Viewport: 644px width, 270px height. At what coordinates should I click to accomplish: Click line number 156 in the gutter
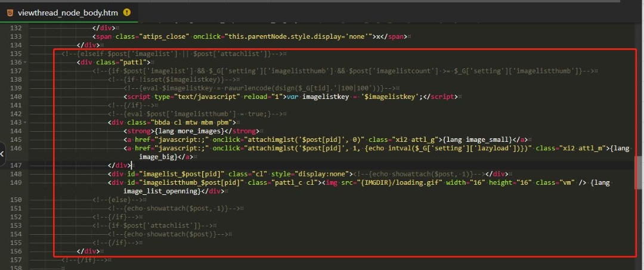pos(15,251)
